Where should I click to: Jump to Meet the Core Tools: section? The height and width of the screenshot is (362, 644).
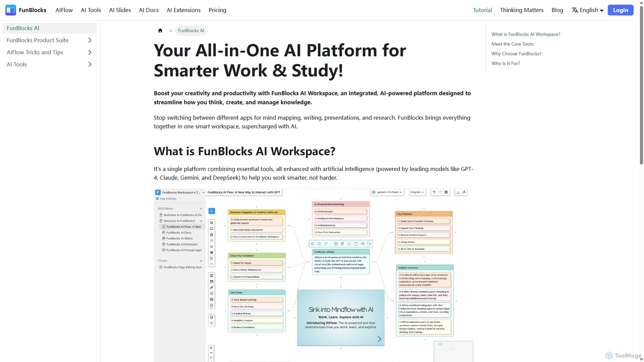tap(513, 44)
